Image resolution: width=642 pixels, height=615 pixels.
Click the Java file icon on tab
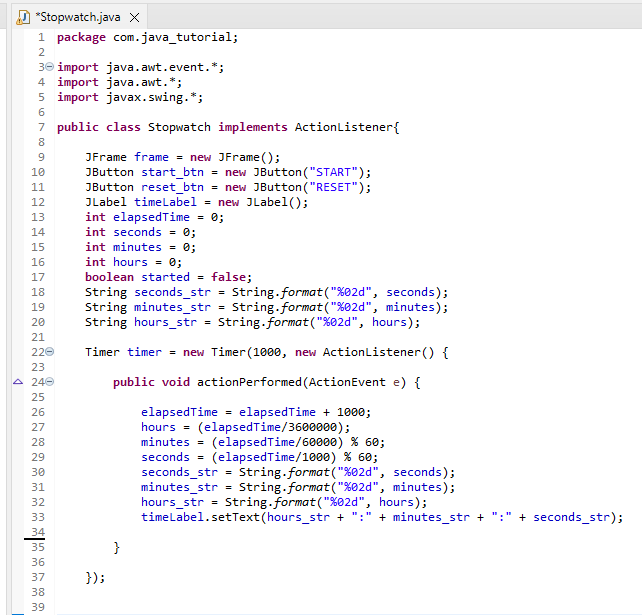[23, 17]
